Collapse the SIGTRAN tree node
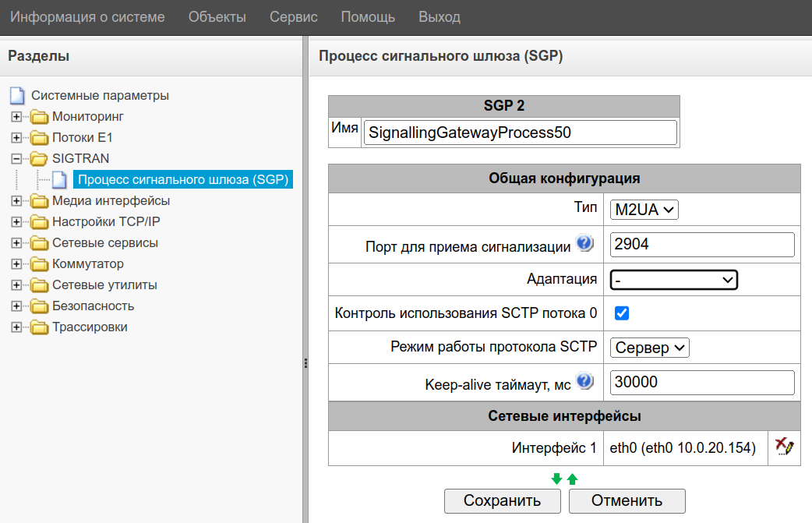Image resolution: width=812 pixels, height=523 pixels. (x=16, y=159)
